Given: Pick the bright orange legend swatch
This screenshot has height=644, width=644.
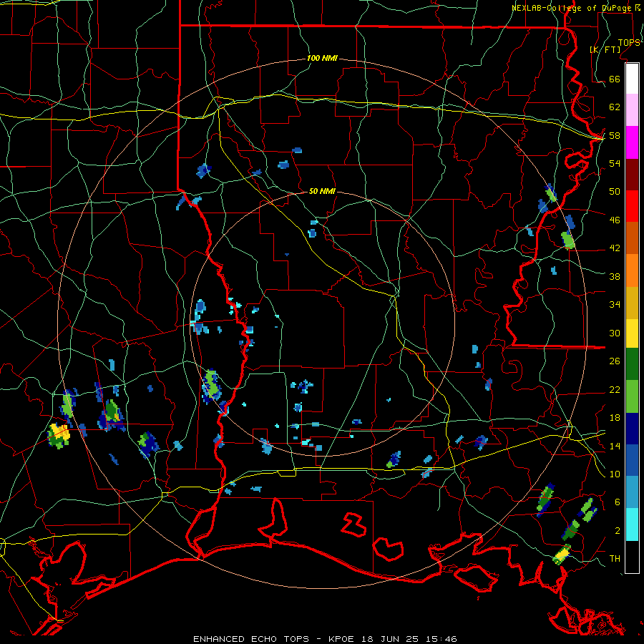Looking at the screenshot, I should point(632,270).
